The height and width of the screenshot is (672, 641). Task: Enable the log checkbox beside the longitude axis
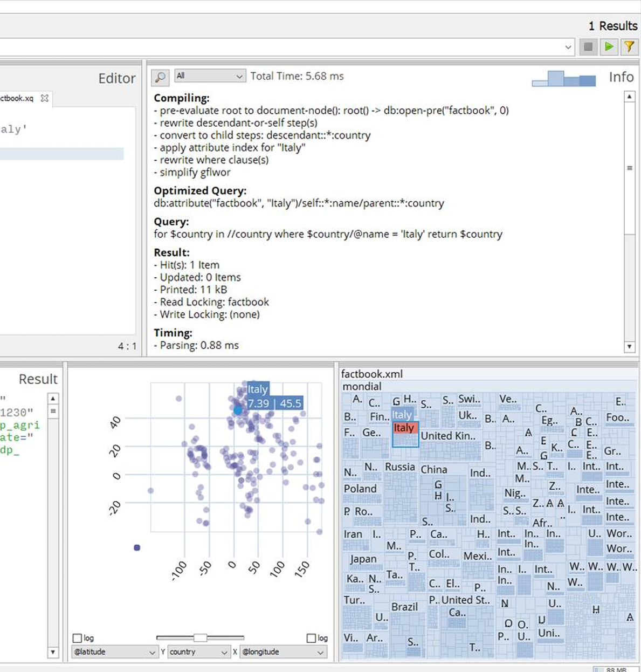(311, 638)
